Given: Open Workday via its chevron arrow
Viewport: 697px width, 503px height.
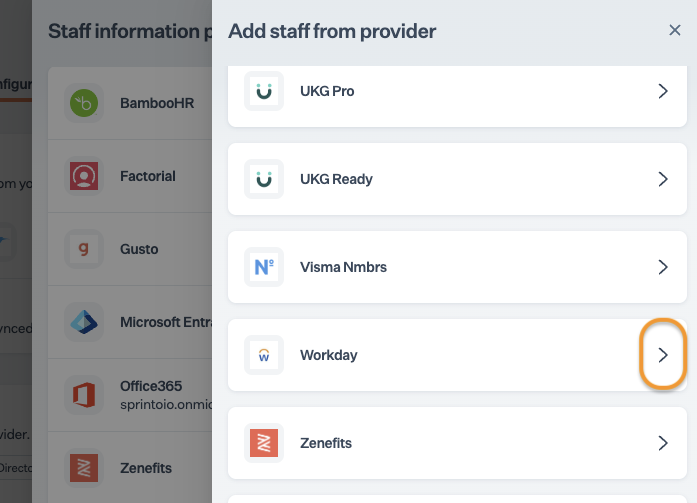Looking at the screenshot, I should coord(663,355).
